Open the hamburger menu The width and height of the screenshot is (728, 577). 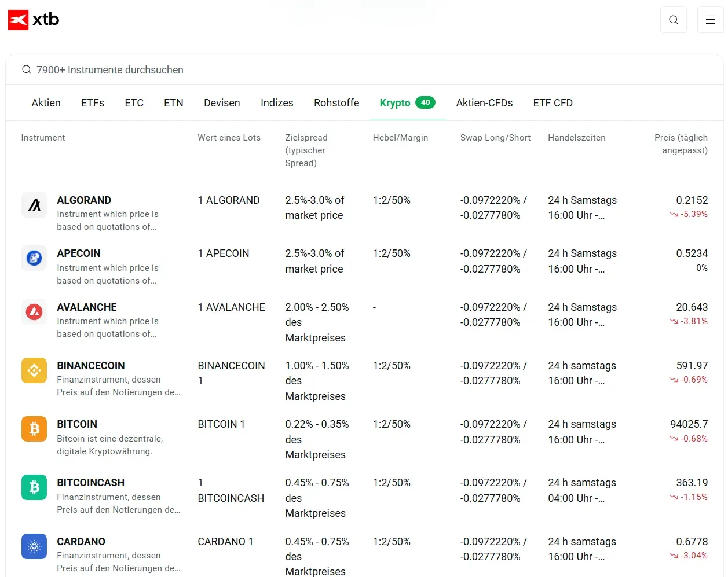point(710,20)
